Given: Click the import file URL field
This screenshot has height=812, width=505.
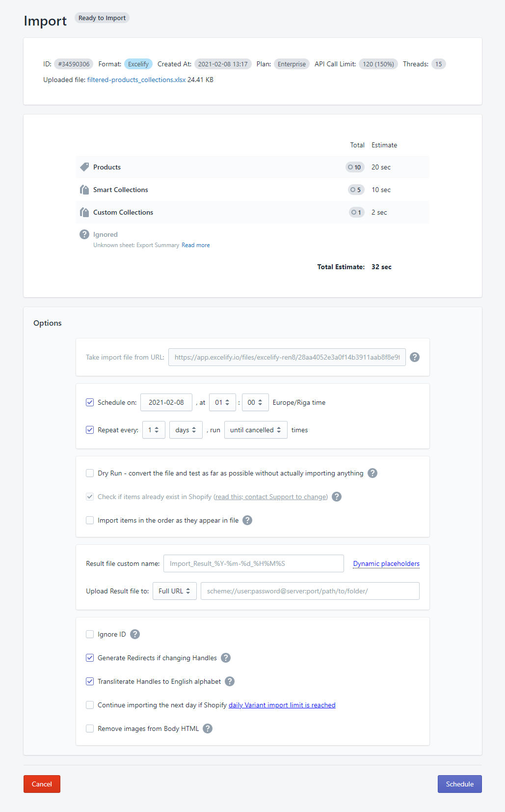Looking at the screenshot, I should (x=287, y=357).
